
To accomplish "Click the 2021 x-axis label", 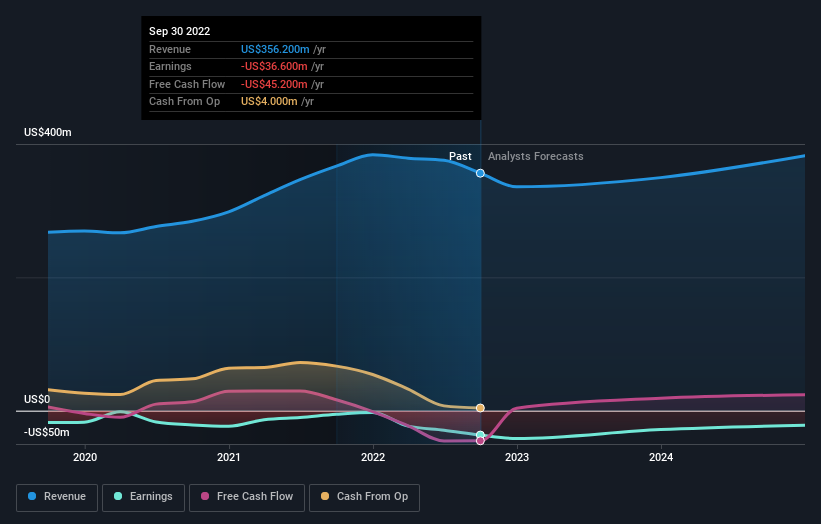I will pyautogui.click(x=229, y=457).
